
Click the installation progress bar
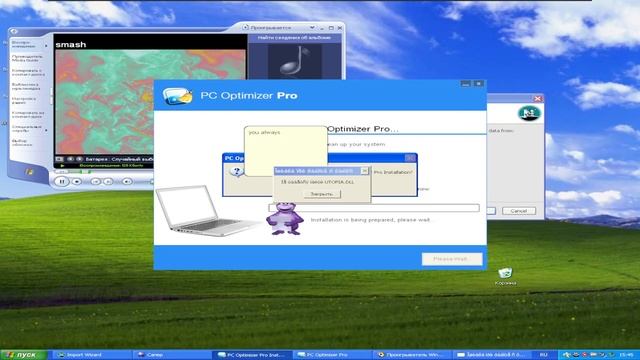pyautogui.click(x=373, y=208)
